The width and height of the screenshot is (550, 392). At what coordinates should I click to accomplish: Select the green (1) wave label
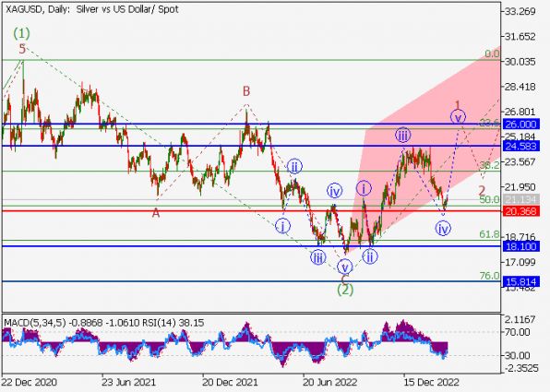[x=22, y=33]
